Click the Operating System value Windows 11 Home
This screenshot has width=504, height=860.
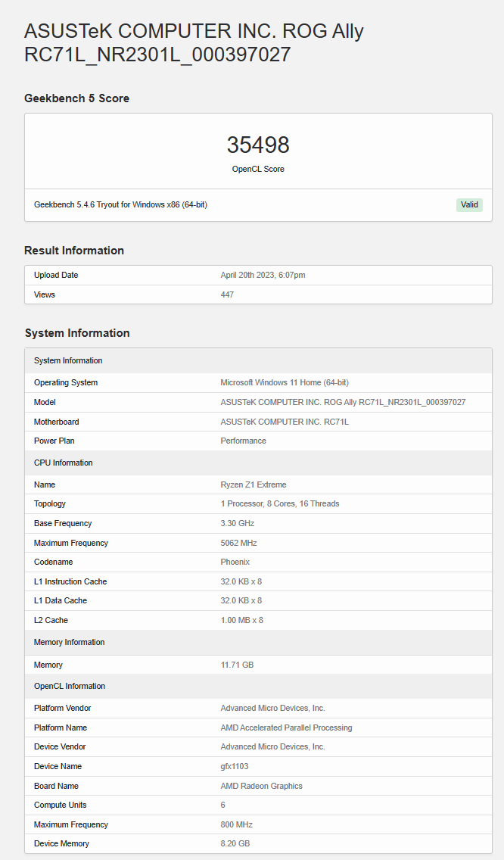click(x=285, y=382)
